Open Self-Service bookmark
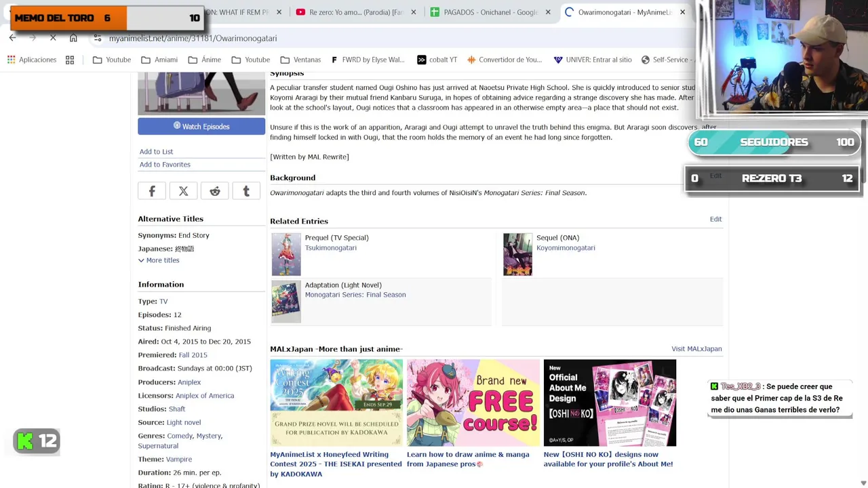The image size is (868, 488). click(667, 60)
